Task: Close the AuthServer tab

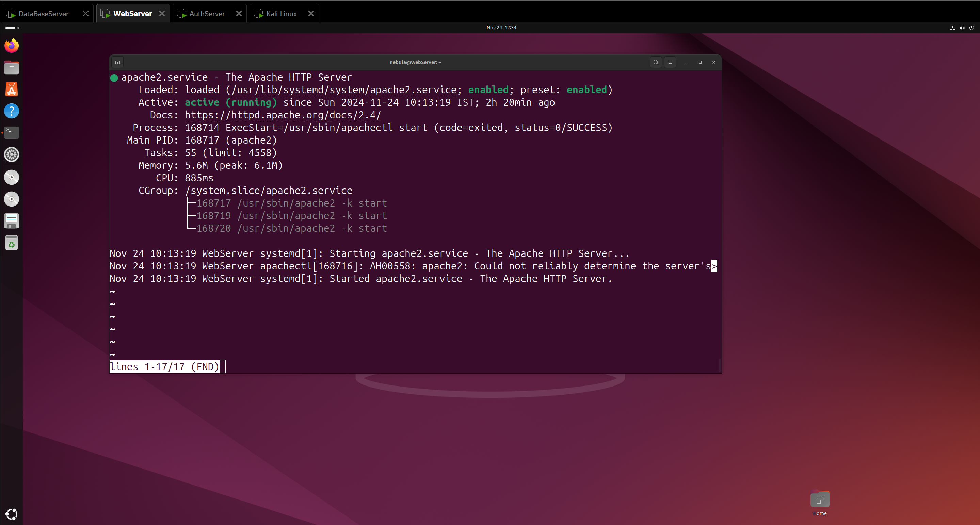Action: (x=239, y=14)
